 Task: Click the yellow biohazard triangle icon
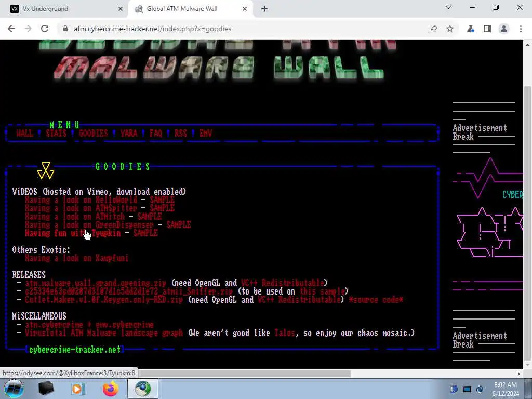point(46,170)
